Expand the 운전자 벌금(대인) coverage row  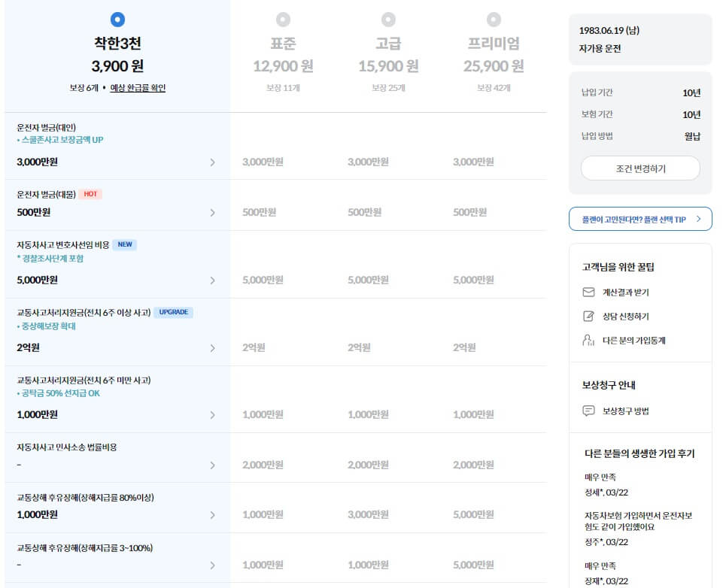click(x=212, y=162)
